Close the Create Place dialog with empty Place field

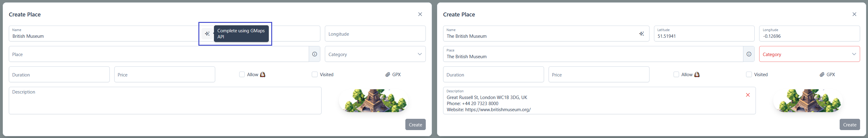(420, 14)
